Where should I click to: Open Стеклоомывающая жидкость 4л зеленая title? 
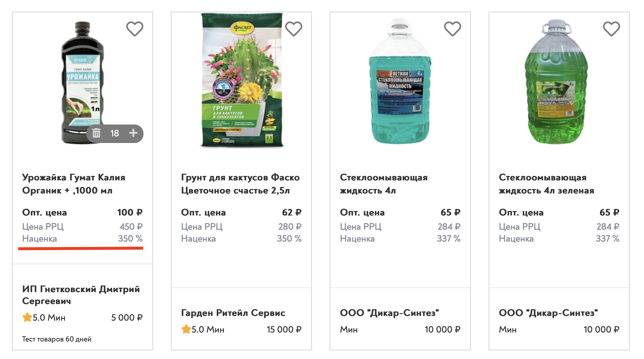click(x=546, y=184)
